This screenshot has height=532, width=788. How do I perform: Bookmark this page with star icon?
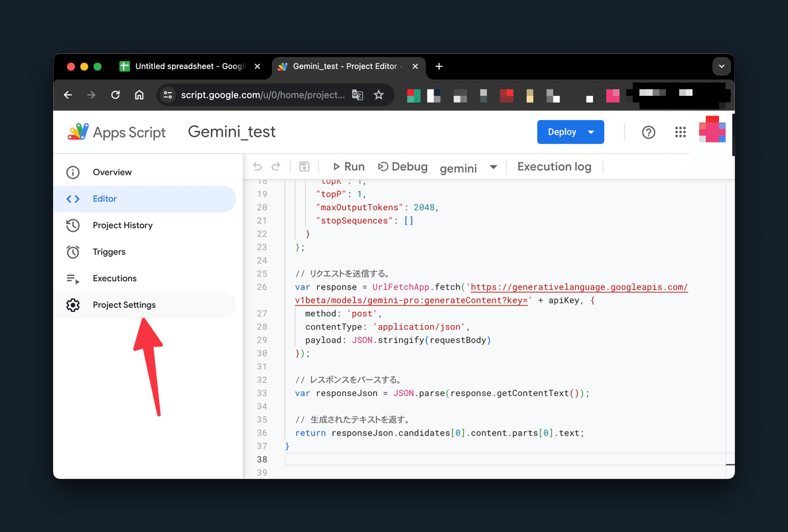point(379,95)
